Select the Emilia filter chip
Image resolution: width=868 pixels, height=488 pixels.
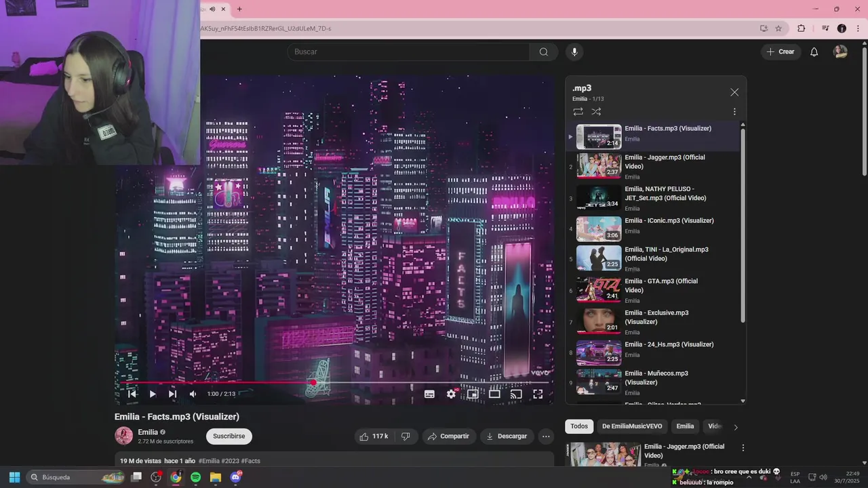click(685, 426)
